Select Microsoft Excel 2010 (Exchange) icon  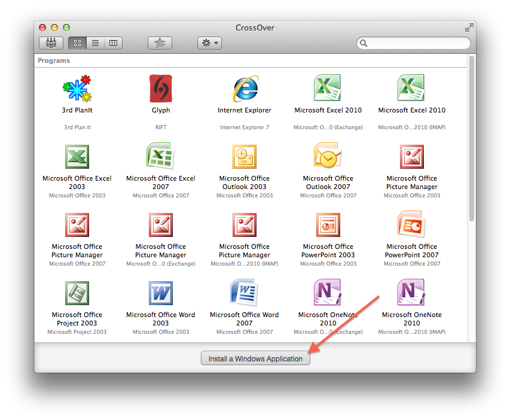click(328, 89)
